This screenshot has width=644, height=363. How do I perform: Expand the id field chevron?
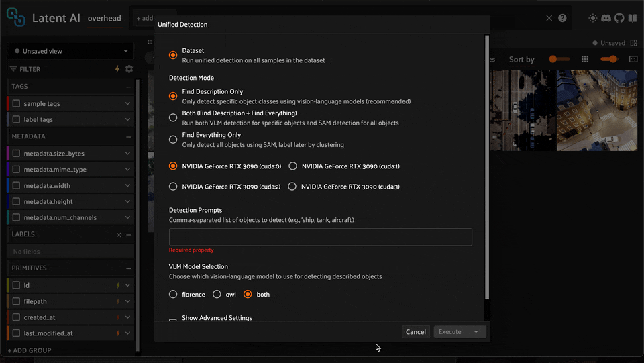[x=127, y=285]
